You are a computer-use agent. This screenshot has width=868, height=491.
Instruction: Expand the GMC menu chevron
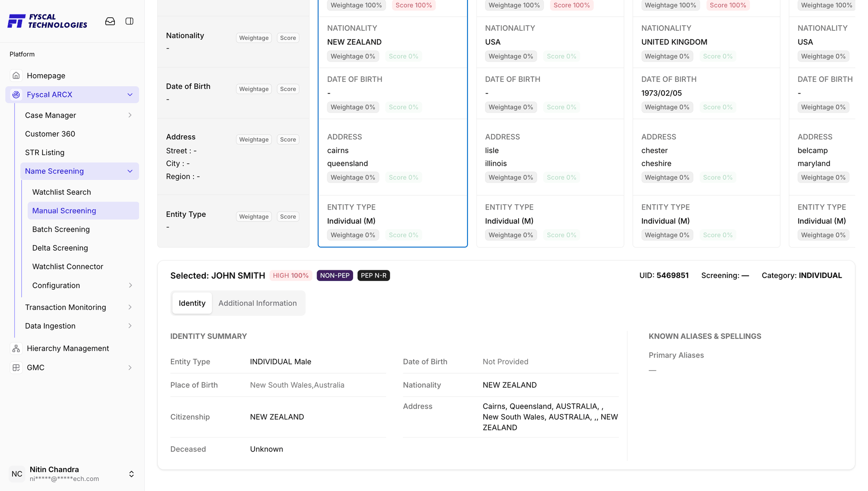pos(130,367)
